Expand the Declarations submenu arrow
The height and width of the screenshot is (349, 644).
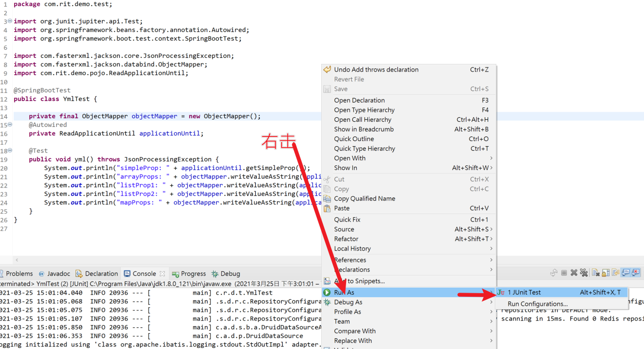click(x=491, y=269)
